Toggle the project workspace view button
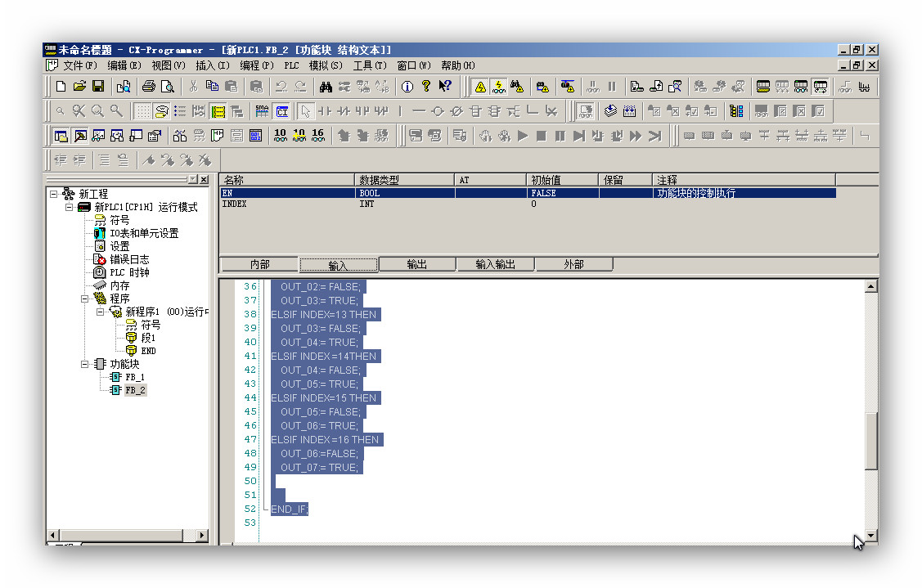922x588 pixels. (61, 136)
